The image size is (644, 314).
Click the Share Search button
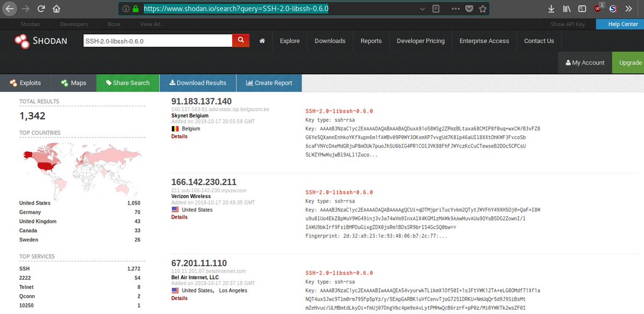tap(128, 83)
